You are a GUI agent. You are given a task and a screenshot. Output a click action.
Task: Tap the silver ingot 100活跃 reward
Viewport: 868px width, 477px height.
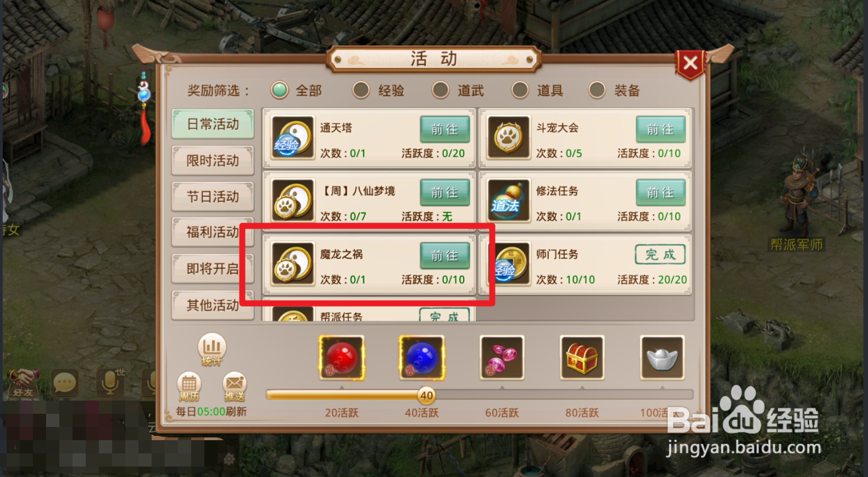662,358
